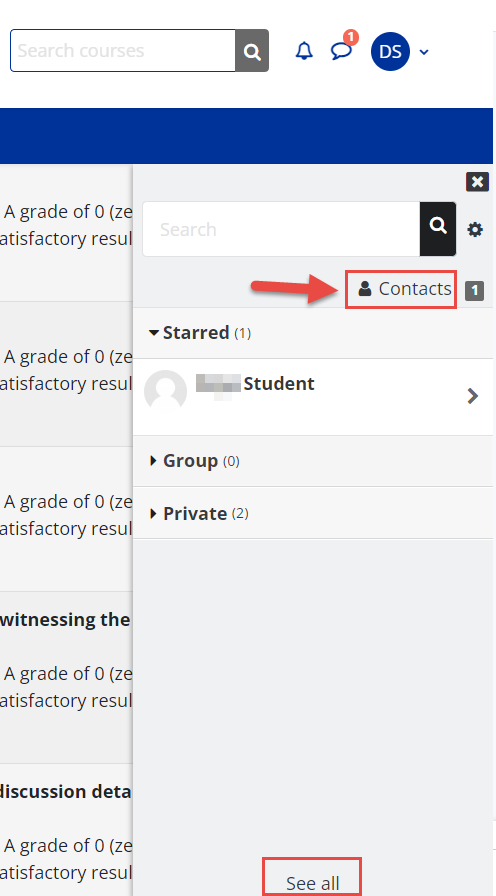Image resolution: width=496 pixels, height=896 pixels.
Task: Focus the messaging Search input field
Action: point(281,229)
